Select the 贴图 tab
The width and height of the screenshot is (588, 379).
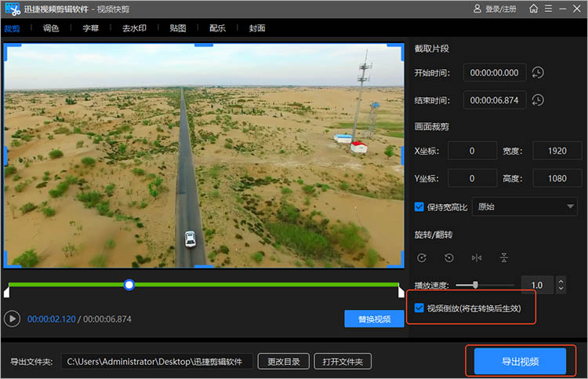coord(177,28)
